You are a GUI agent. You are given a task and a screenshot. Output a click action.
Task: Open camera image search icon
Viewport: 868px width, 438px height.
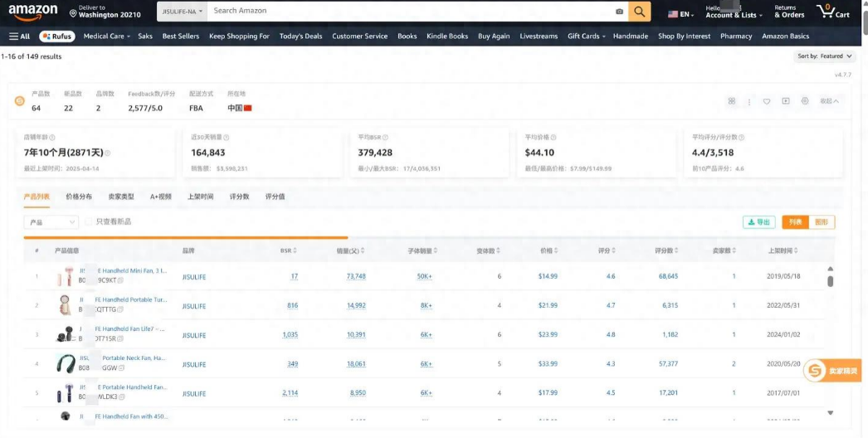[619, 11]
